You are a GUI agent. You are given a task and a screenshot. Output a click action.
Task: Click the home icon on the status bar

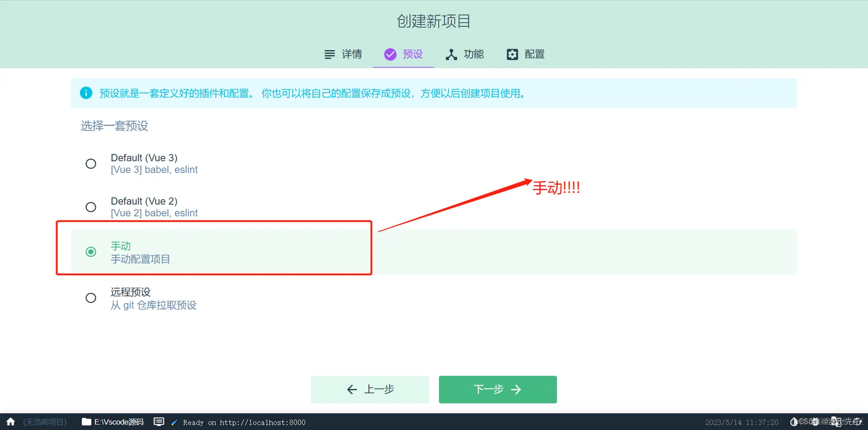[10, 421]
